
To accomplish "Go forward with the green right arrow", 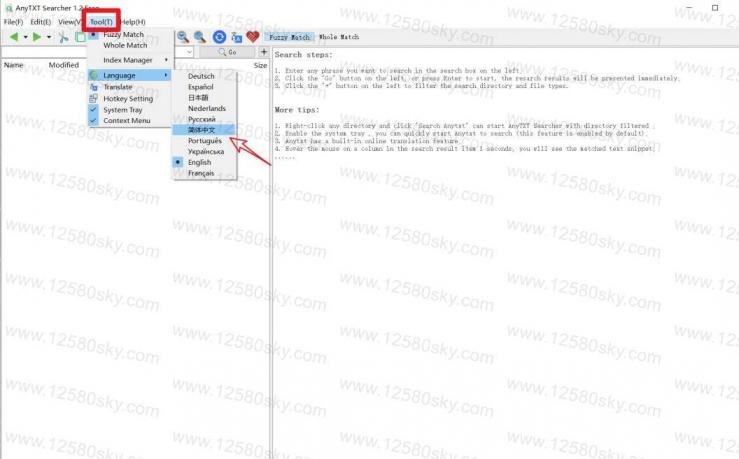I will click(x=37, y=37).
